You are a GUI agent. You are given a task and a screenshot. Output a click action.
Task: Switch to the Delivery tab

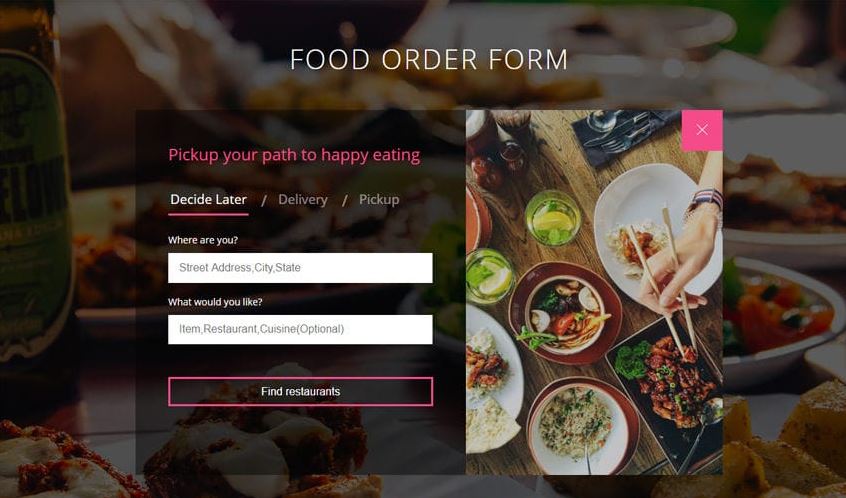[x=303, y=200]
